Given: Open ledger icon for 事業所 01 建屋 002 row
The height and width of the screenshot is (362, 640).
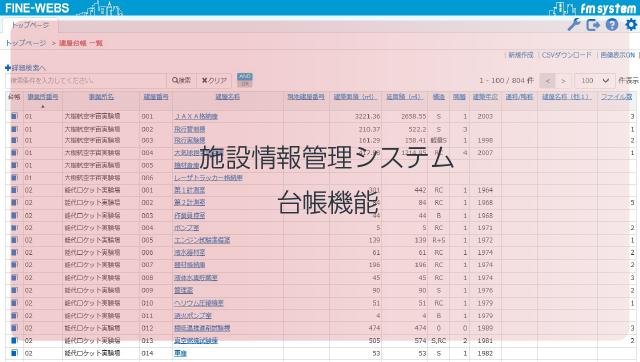Looking at the screenshot, I should [14, 129].
